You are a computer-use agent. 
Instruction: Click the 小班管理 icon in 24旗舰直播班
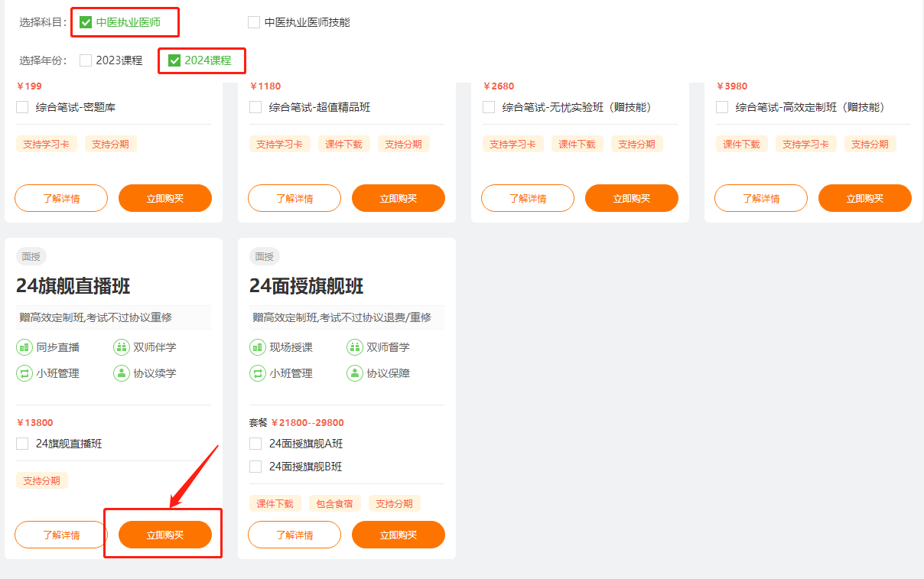pos(24,373)
